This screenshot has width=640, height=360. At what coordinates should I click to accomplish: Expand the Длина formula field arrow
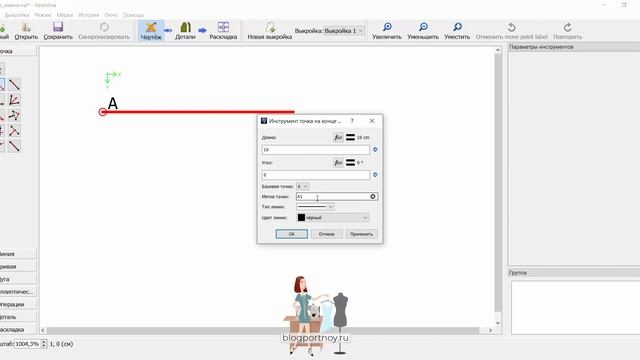coord(375,150)
